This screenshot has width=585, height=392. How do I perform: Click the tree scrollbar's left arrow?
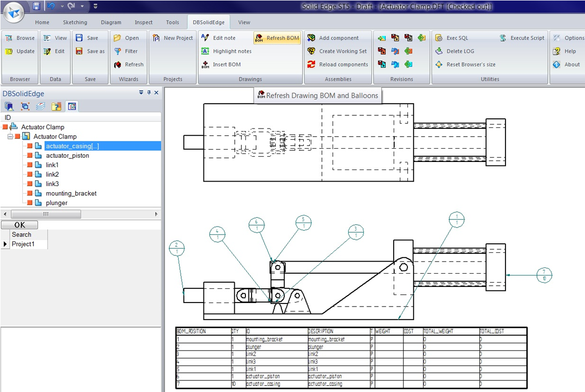pyautogui.click(x=5, y=214)
